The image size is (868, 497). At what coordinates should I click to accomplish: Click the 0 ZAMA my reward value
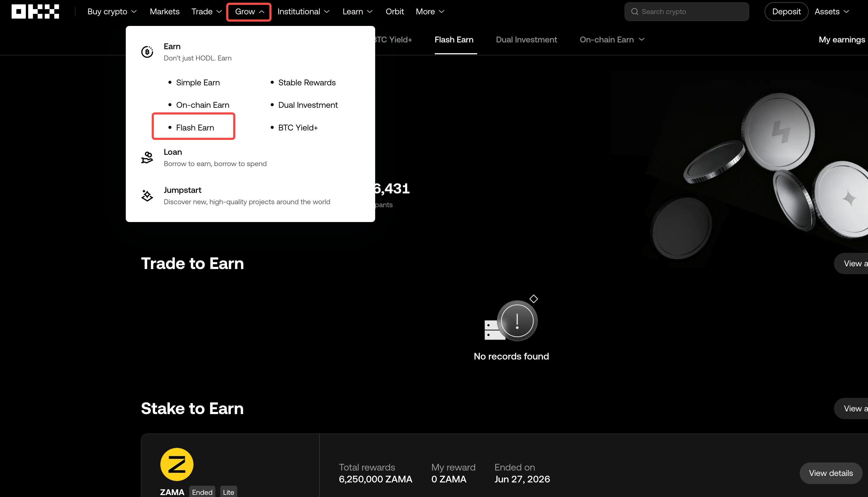pos(449,479)
